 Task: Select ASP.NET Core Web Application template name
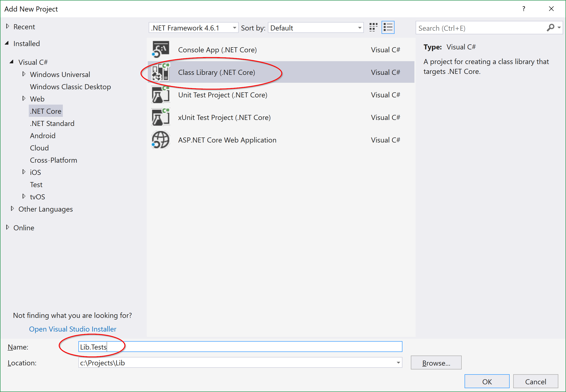point(227,140)
